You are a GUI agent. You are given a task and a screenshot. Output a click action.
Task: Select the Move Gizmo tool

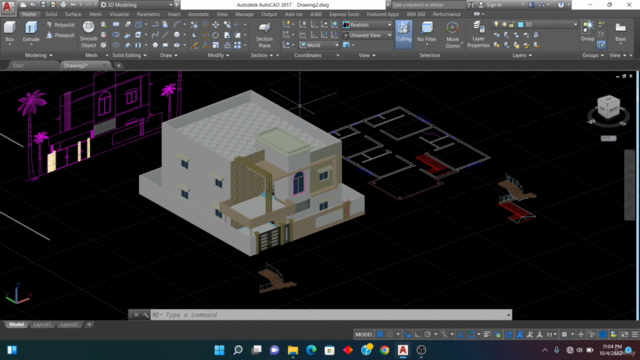(452, 35)
